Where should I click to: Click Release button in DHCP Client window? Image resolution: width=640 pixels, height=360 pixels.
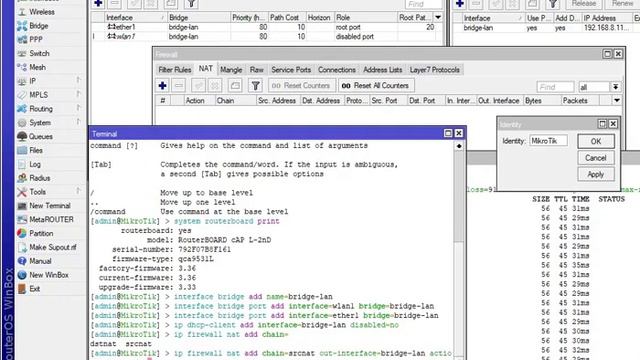[584, 4]
